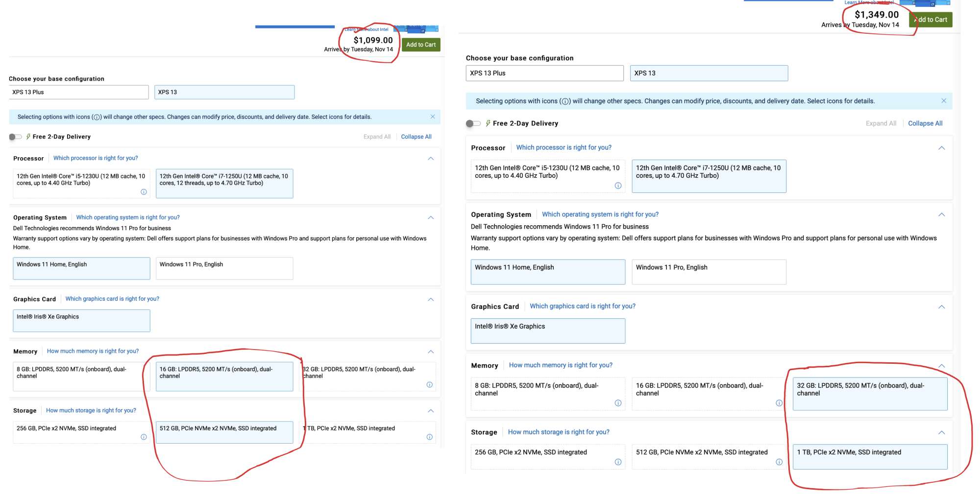Image resolution: width=980 pixels, height=496 pixels.
Task: Click Add to Cart beside $1,349.00 price
Action: pos(931,20)
